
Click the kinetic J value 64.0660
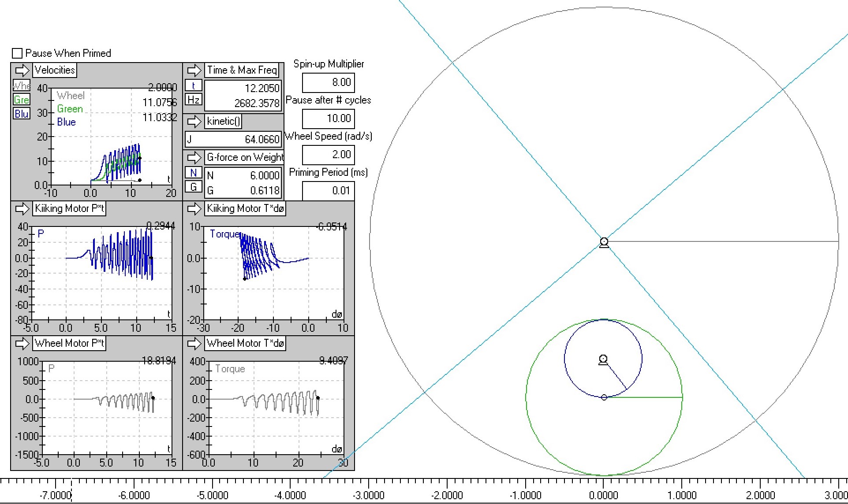coord(262,140)
